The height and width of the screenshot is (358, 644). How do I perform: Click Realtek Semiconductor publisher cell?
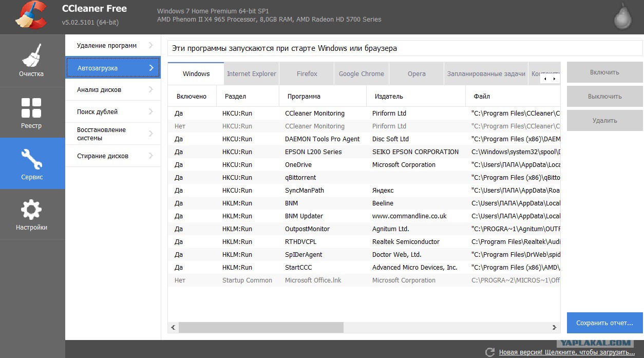(x=406, y=242)
